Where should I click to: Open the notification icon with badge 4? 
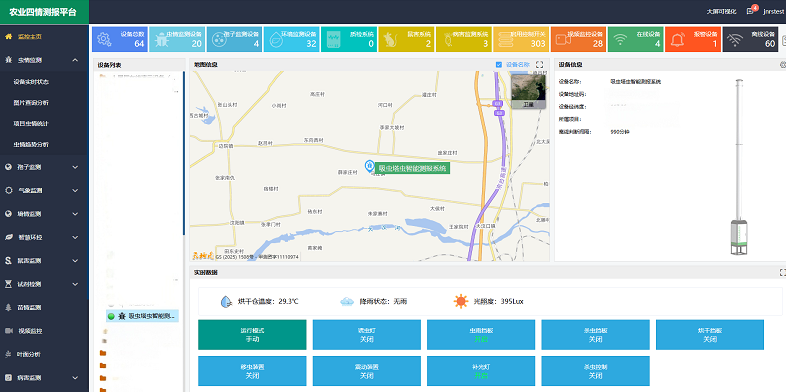pyautogui.click(x=750, y=11)
